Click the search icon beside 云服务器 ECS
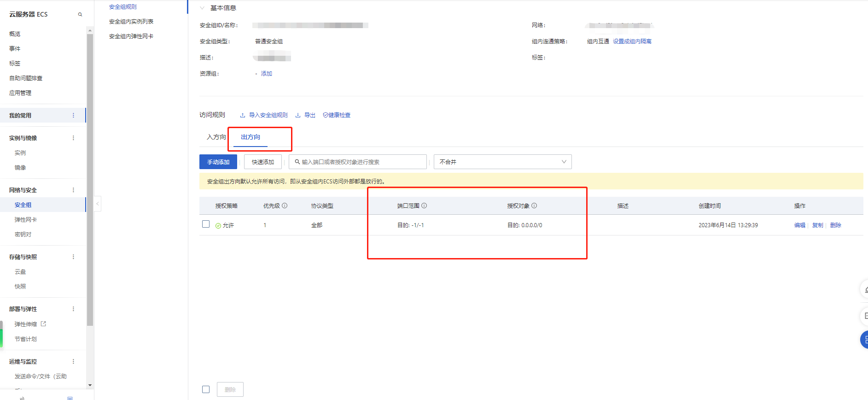Screen dimensions: 868x400 coord(80,14)
